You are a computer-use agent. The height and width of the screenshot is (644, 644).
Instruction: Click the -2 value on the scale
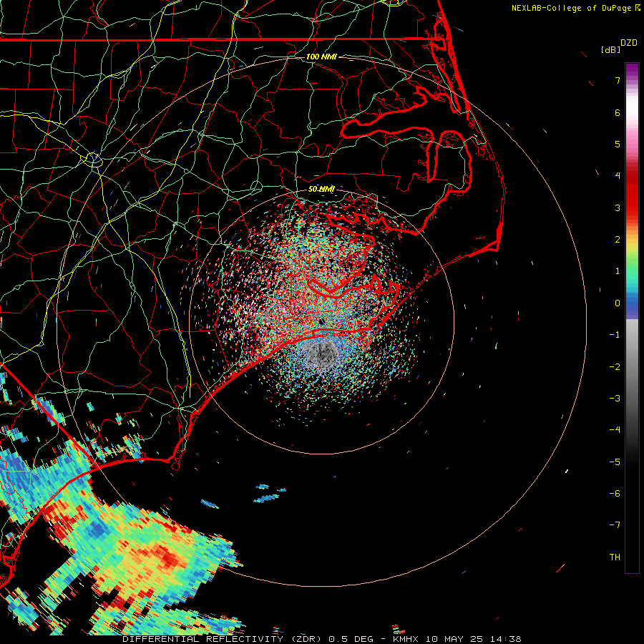tap(615, 367)
